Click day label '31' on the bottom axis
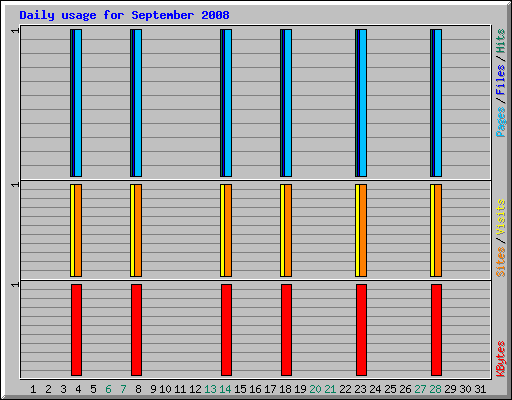Image resolution: width=512 pixels, height=400 pixels. click(480, 389)
